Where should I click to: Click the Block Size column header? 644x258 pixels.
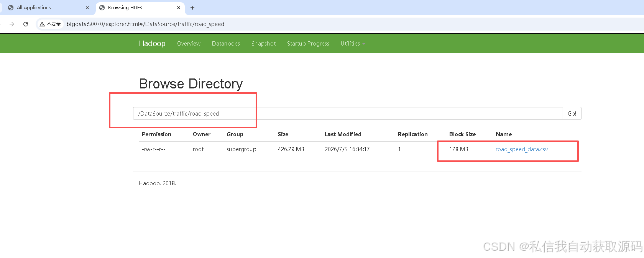pos(462,134)
